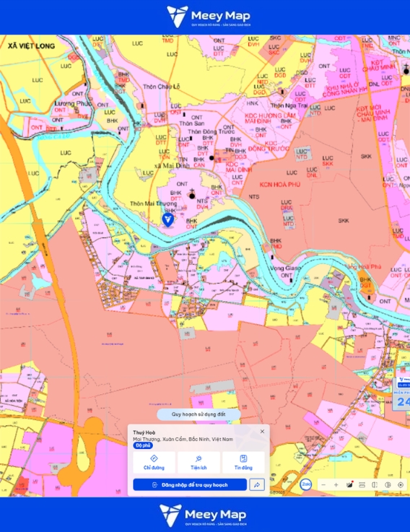Image resolution: width=410 pixels, height=532 pixels.
Task: Click the Vọng Giang label on map
Action: [x=285, y=268]
